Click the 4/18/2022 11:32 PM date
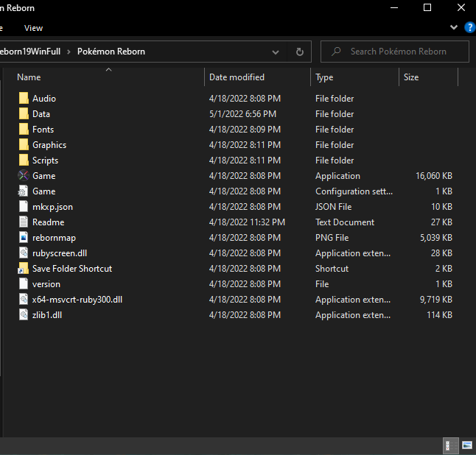The height and width of the screenshot is (455, 476). (247, 222)
